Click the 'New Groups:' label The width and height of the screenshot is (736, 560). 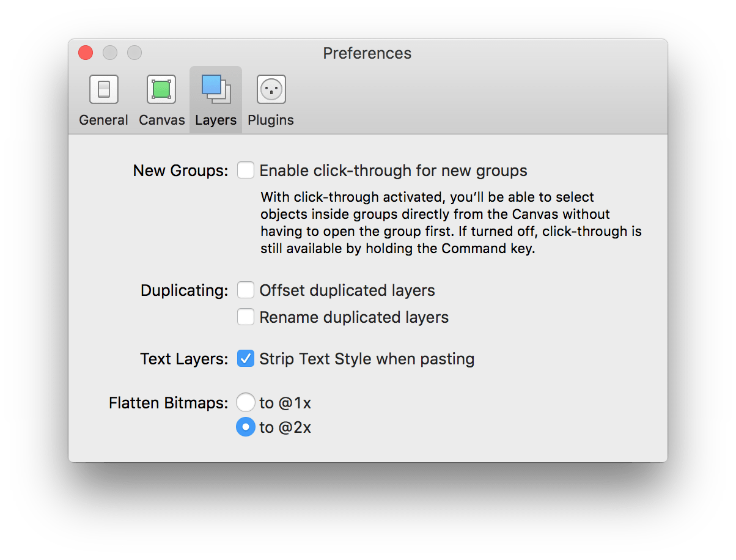tap(180, 171)
